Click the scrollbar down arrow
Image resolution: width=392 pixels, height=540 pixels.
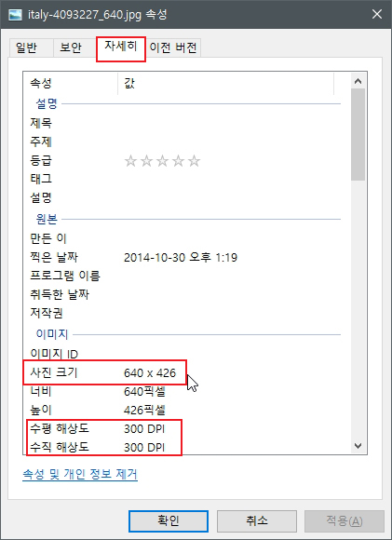[358, 446]
